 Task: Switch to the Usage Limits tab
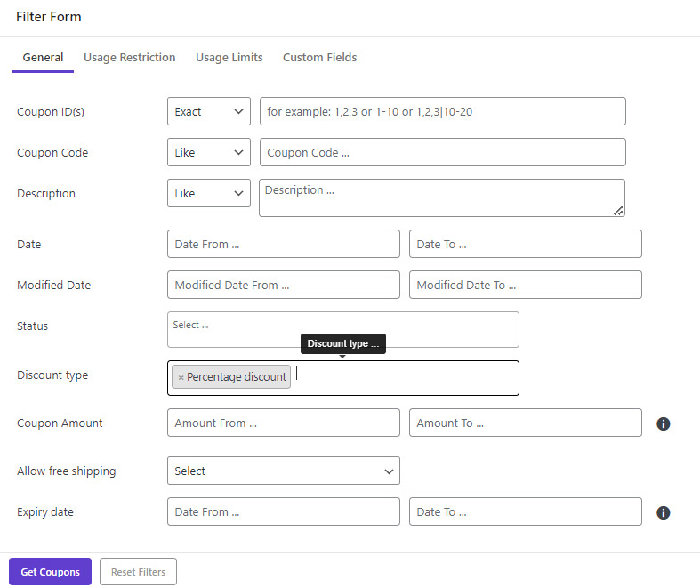(229, 58)
